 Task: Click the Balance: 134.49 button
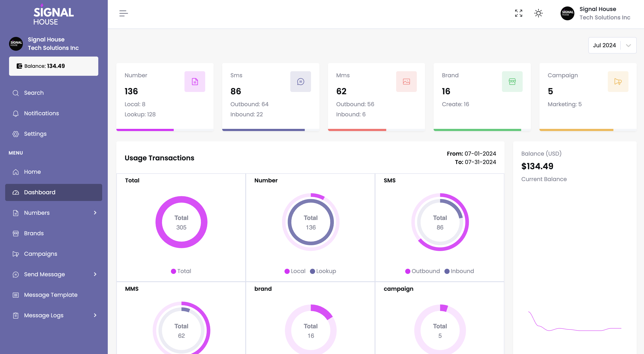(53, 66)
